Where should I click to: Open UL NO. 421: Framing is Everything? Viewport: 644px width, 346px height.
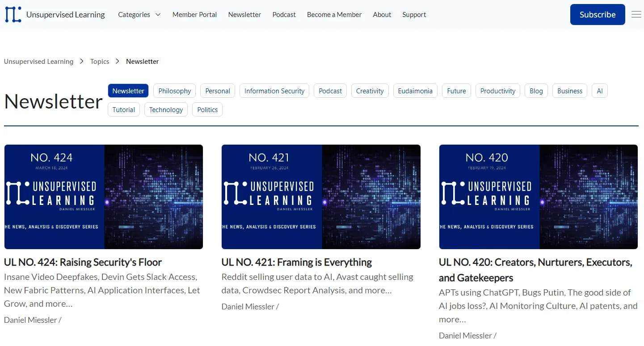[x=297, y=262]
